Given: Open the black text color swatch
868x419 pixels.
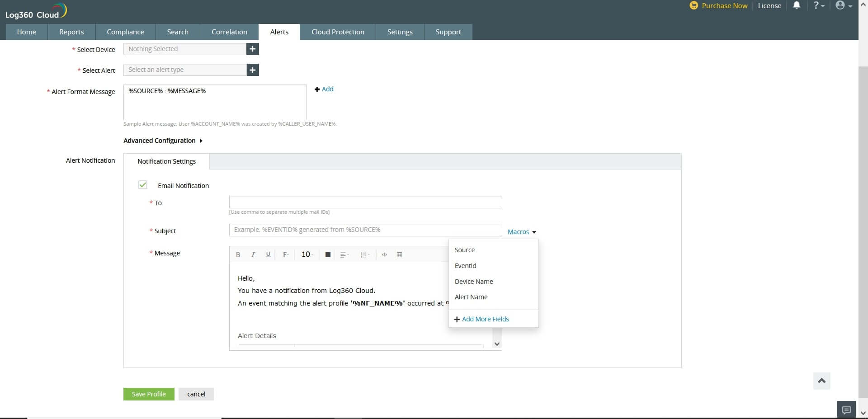Looking at the screenshot, I should (328, 254).
